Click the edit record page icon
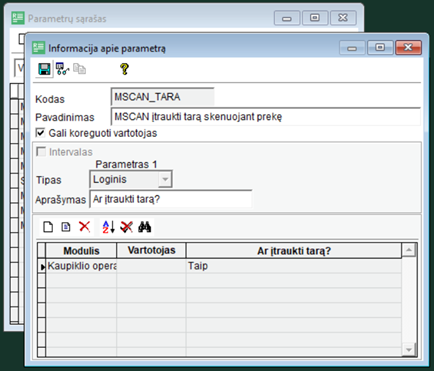 tap(66, 227)
